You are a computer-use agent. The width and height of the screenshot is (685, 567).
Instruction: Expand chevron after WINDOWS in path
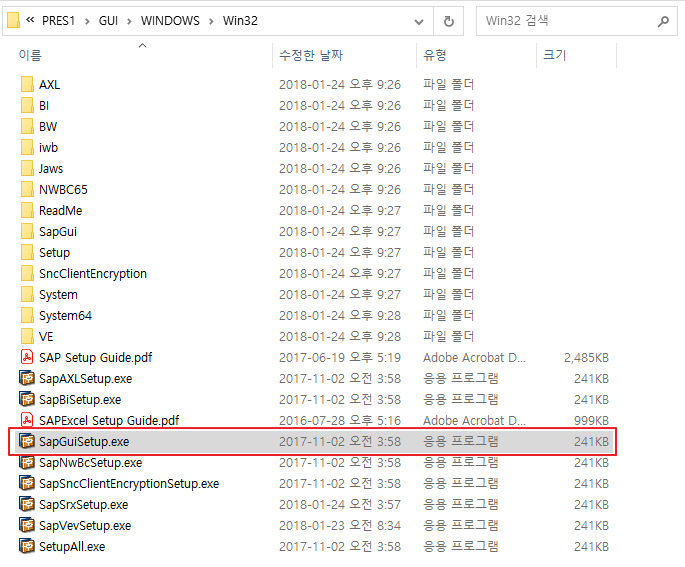click(x=211, y=21)
